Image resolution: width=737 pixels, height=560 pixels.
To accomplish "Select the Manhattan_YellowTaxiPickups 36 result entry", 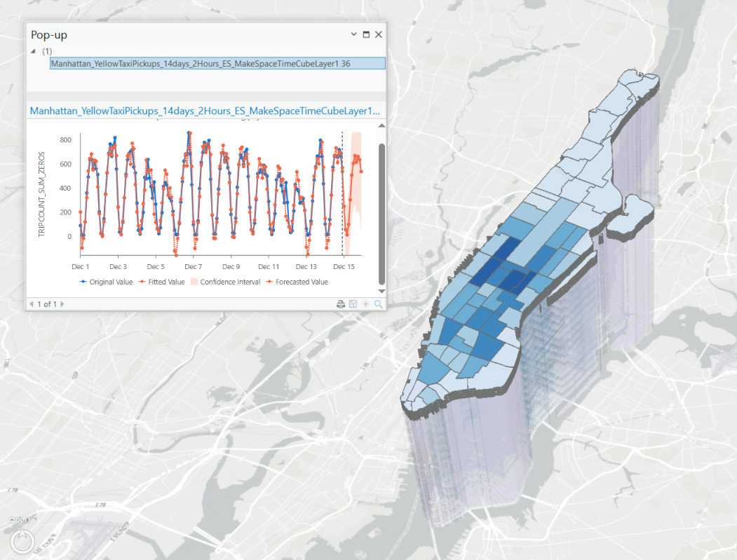I will pyautogui.click(x=217, y=62).
